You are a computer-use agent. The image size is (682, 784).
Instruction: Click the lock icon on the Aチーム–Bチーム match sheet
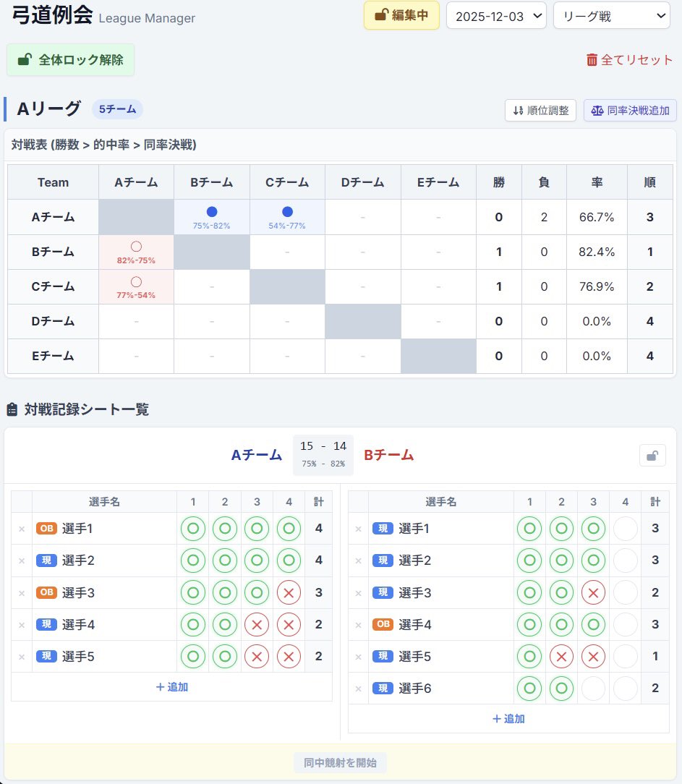[x=652, y=456]
